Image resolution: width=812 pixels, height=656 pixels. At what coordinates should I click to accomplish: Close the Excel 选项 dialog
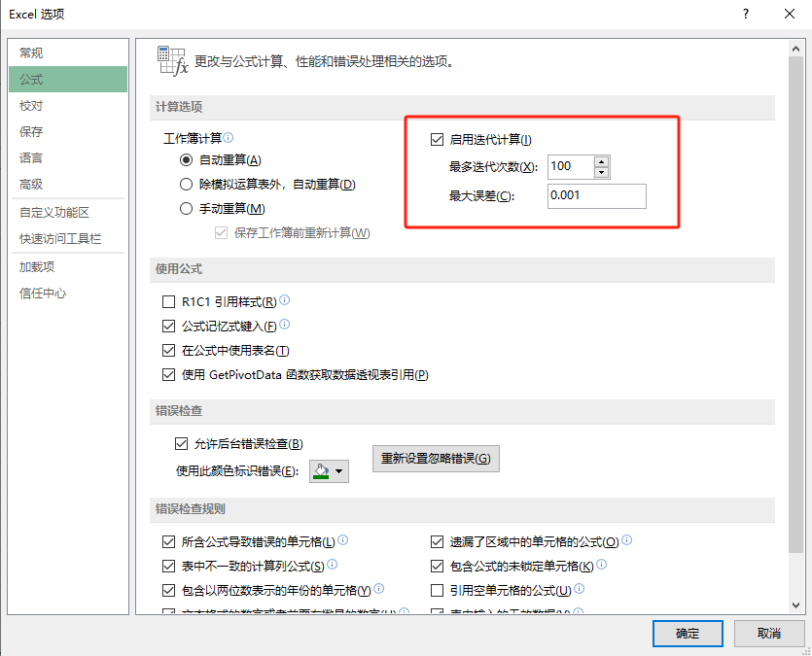790,14
